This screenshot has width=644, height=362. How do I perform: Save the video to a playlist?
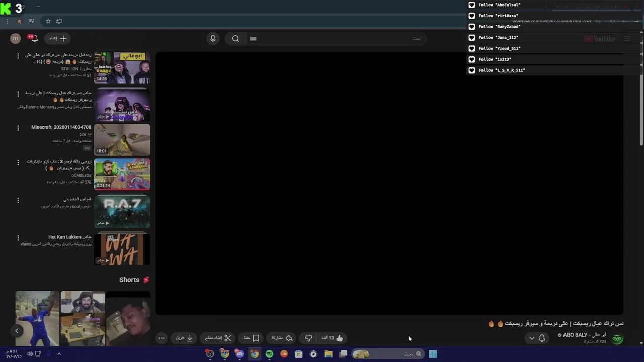[x=251, y=338]
